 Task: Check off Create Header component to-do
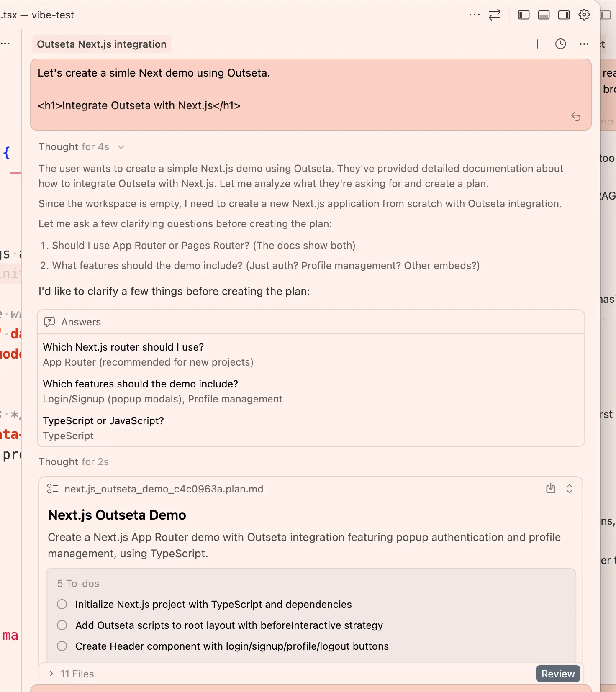click(x=62, y=646)
